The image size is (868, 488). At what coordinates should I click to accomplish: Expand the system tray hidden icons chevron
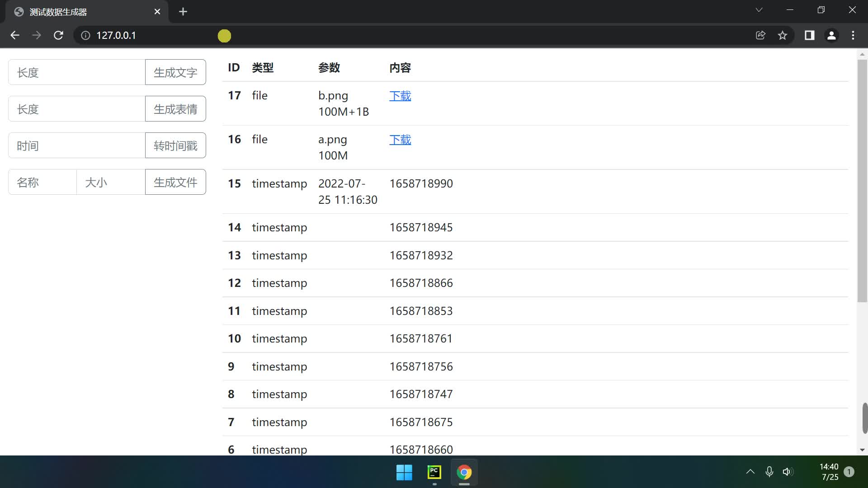pos(750,472)
